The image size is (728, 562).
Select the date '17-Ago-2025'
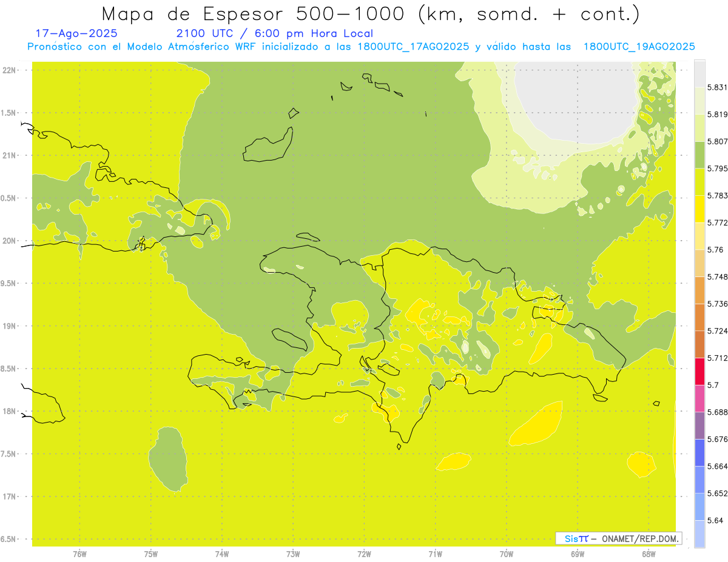click(76, 33)
